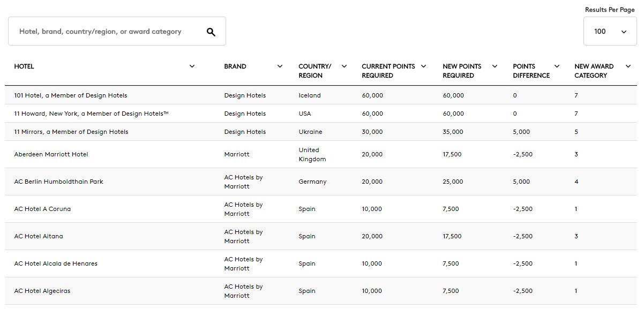The image size is (644, 309).
Task: Click the COUNTRY/REGION header text
Action: [314, 71]
